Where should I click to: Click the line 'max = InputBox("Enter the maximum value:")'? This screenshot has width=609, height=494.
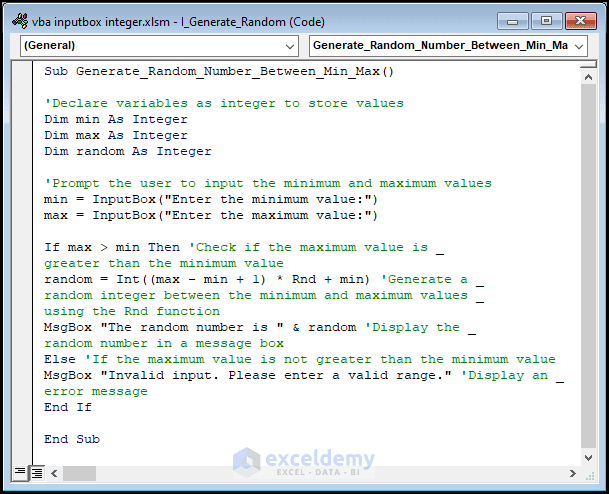pos(211,215)
